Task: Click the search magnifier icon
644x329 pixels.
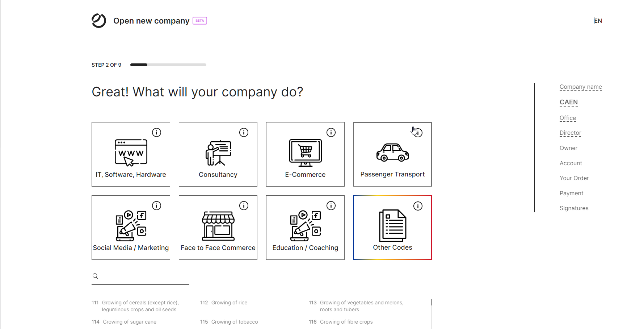Action: (x=95, y=276)
